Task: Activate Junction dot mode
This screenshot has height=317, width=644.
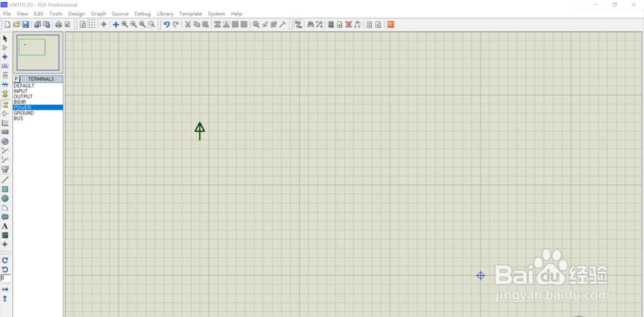Action: coord(5,57)
